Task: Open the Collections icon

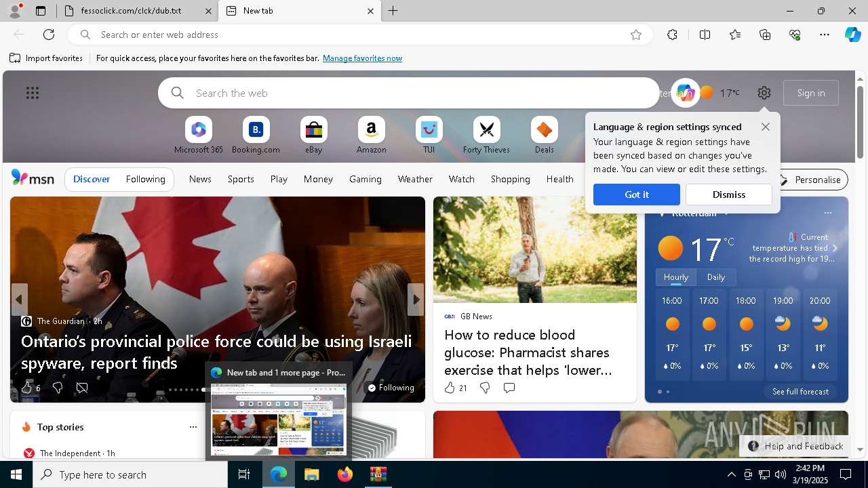Action: (x=765, y=35)
